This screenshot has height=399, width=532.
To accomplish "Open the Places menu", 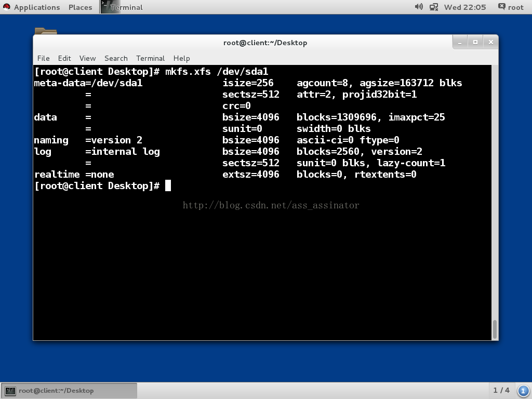I will 81,7.
